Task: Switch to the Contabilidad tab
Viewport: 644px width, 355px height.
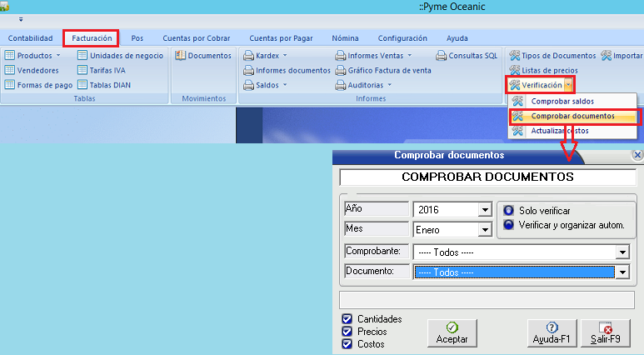Action: coord(30,38)
